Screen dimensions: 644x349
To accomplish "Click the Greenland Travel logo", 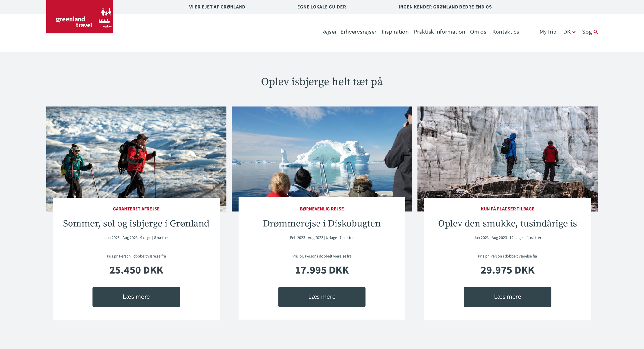I will 79,17.
